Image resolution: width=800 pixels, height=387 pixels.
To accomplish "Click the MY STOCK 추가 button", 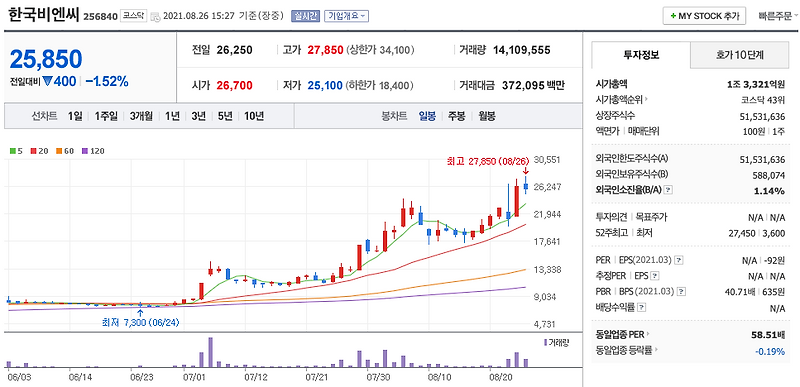I will 705,16.
